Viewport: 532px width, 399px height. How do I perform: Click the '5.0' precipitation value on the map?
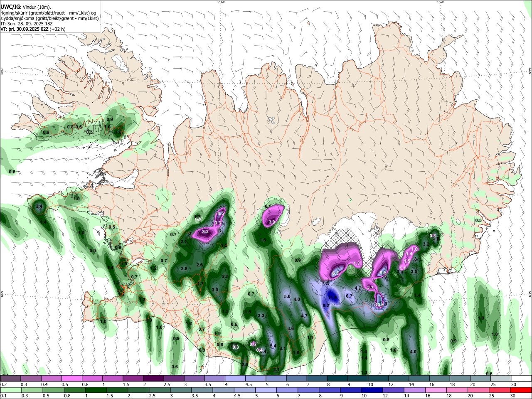[287, 297]
